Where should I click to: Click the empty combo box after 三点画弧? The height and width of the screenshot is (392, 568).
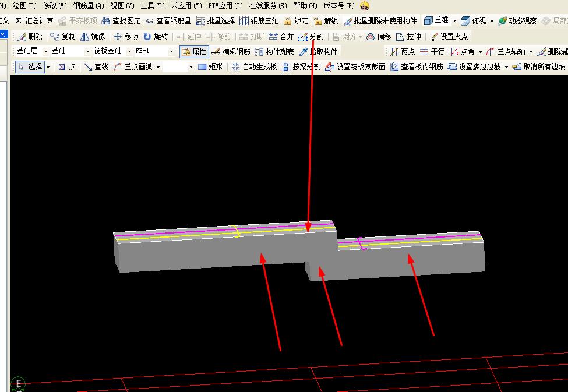[x=179, y=67]
